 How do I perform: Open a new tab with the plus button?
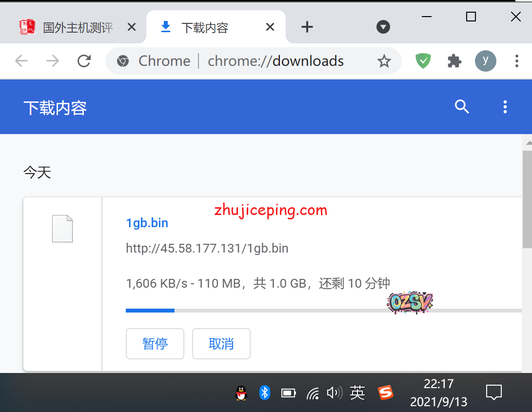tap(307, 27)
